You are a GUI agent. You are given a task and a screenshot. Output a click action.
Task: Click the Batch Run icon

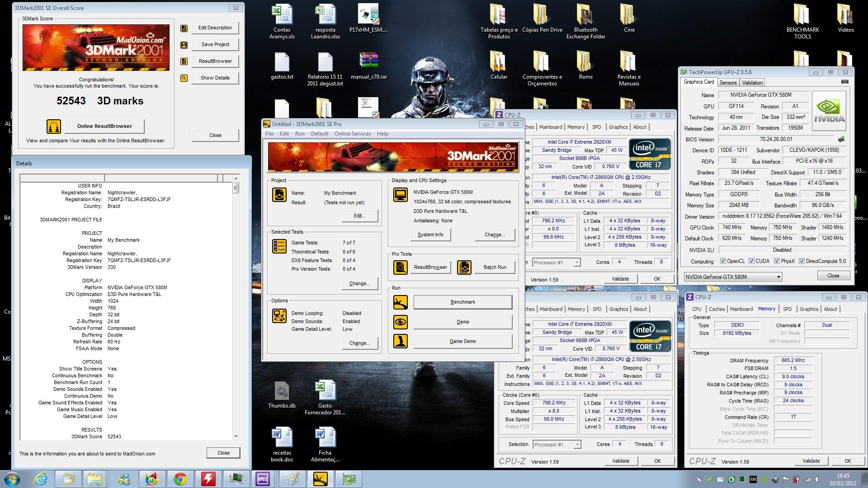coord(464,267)
